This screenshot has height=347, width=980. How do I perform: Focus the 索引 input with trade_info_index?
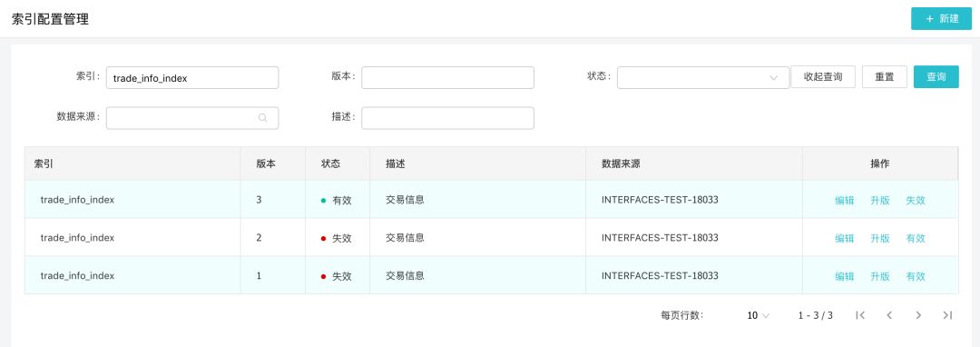point(192,78)
